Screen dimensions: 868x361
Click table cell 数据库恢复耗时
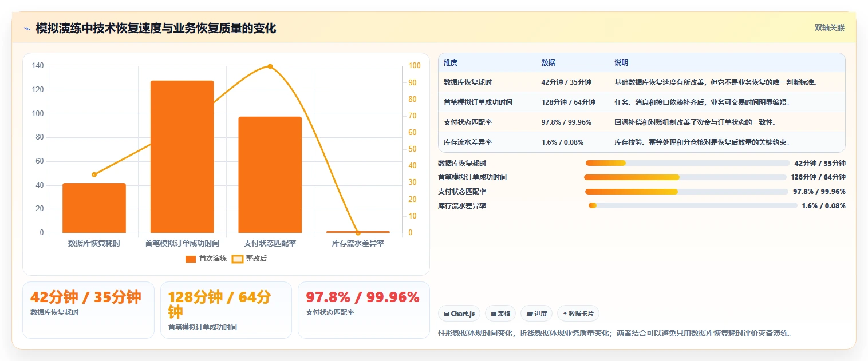(x=468, y=82)
